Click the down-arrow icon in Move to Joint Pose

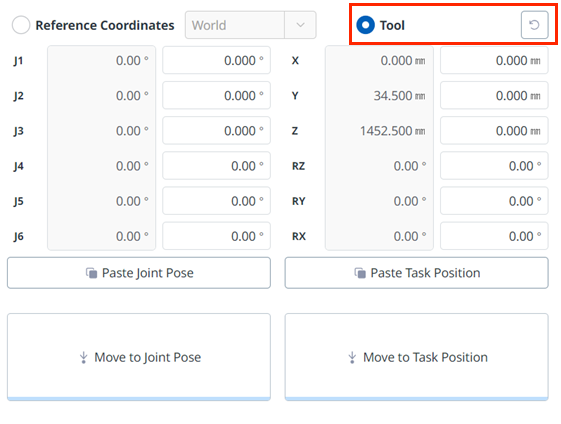click(83, 357)
